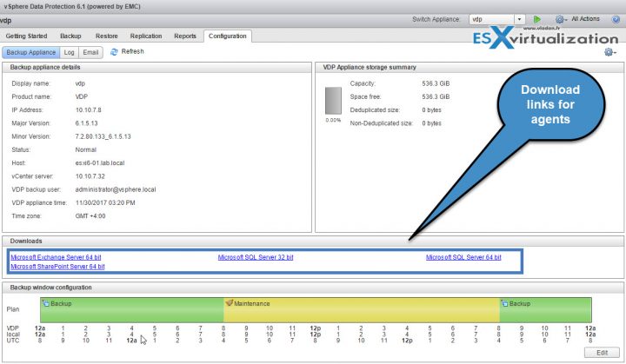
Task: Click the Backup icon in the right green plan block
Action: pos(504,304)
